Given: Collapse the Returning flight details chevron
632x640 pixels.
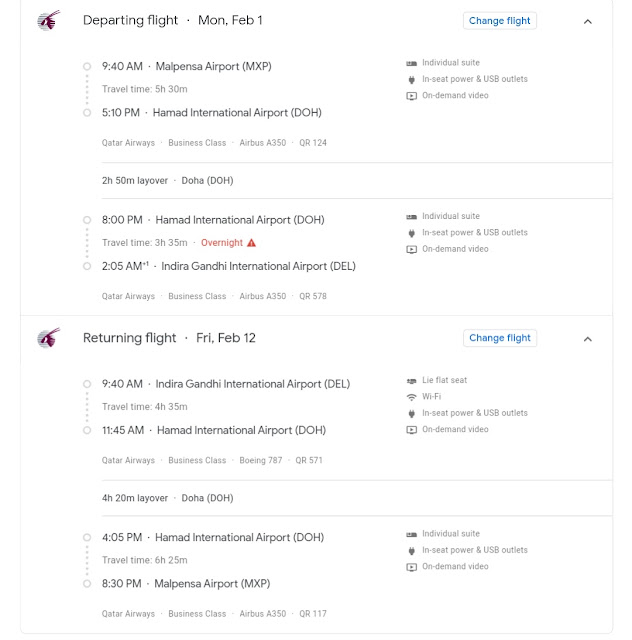Looking at the screenshot, I should click(587, 339).
